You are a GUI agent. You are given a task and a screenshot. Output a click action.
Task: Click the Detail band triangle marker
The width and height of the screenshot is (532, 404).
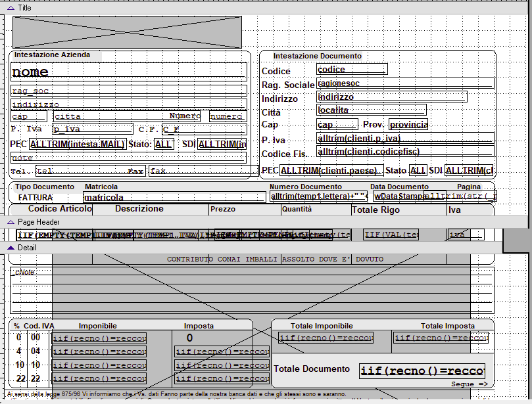click(x=11, y=248)
